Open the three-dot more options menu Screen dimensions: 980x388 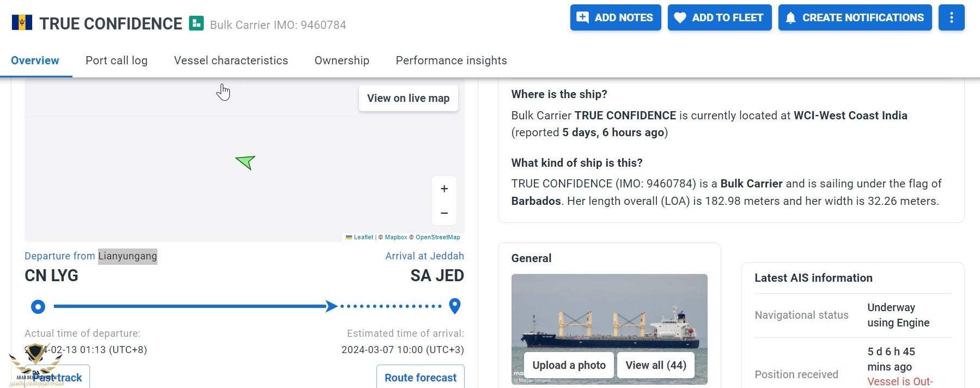pos(951,17)
